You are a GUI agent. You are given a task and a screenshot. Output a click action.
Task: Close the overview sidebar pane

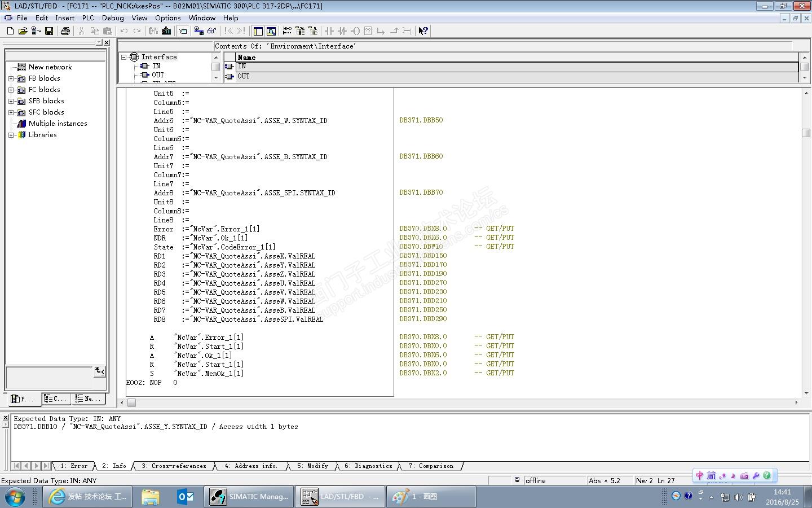(x=107, y=43)
